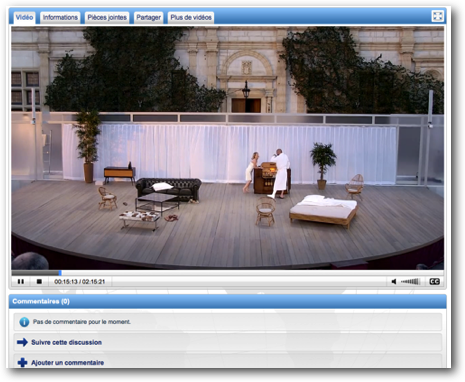Viewport: 465px width, 382px height.
Task: Adjust the volume level bars
Action: point(410,282)
